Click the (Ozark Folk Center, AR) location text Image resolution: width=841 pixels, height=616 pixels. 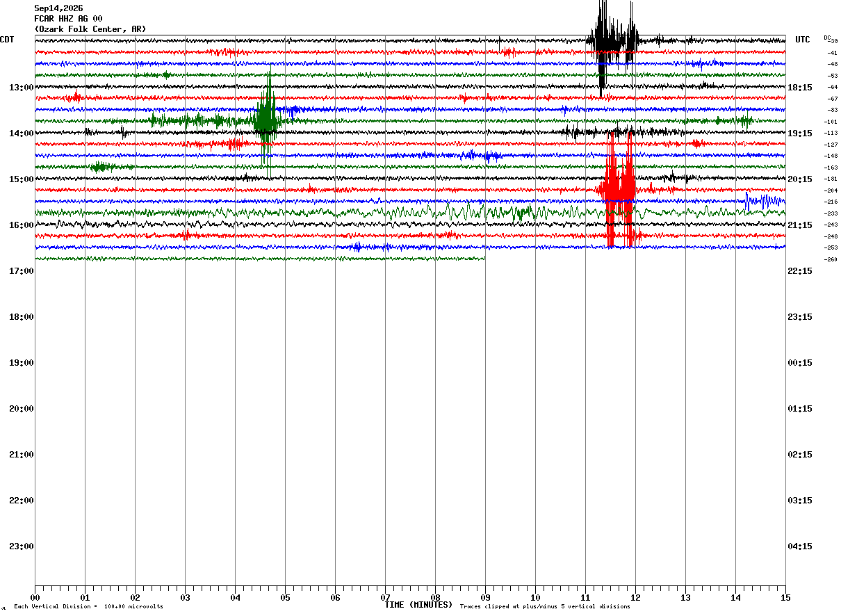point(90,29)
